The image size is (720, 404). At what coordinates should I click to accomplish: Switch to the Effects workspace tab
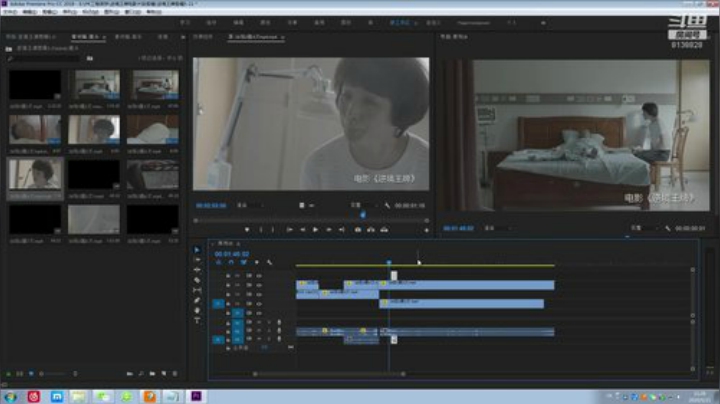[x=292, y=22]
